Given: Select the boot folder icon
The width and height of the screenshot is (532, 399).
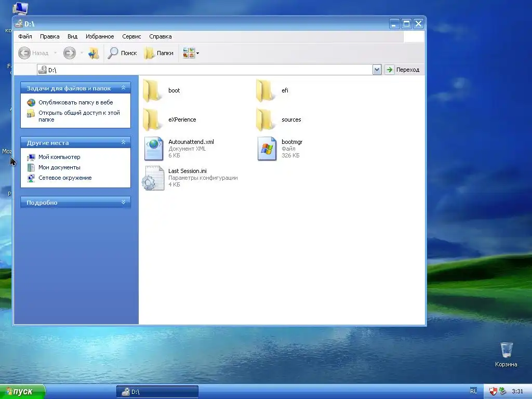Looking at the screenshot, I should [x=151, y=90].
